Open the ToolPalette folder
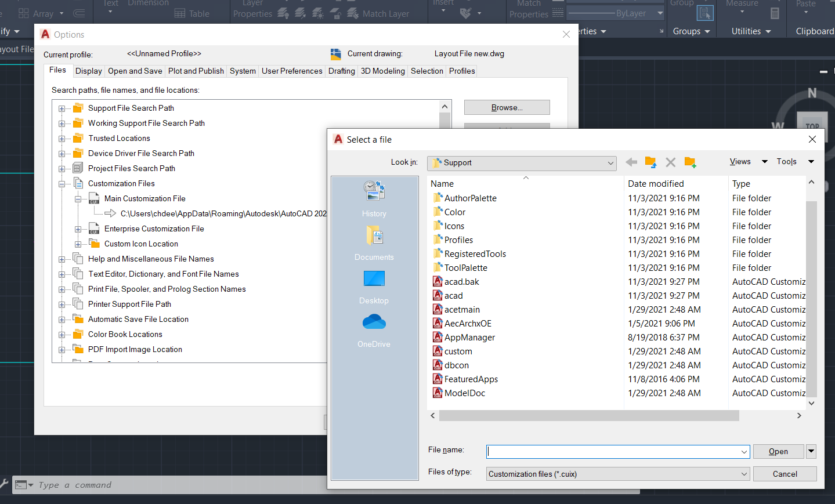835x504 pixels. point(461,268)
